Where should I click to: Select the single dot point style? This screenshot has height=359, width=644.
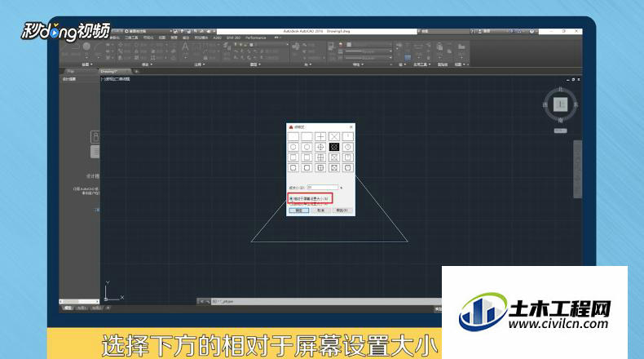pos(293,136)
